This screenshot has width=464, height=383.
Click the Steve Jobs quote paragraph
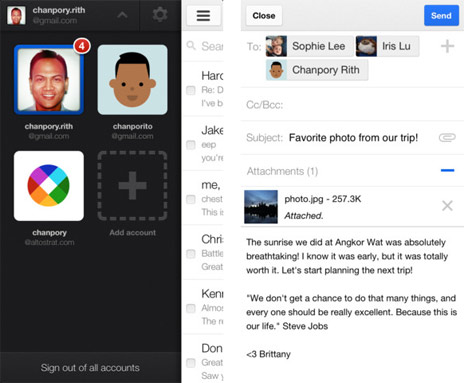(351, 312)
